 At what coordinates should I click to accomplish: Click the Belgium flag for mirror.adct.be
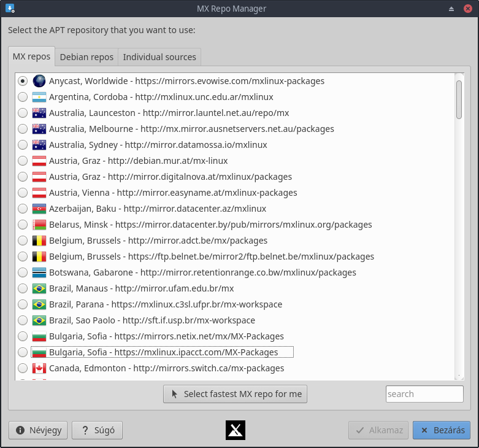[x=39, y=241]
